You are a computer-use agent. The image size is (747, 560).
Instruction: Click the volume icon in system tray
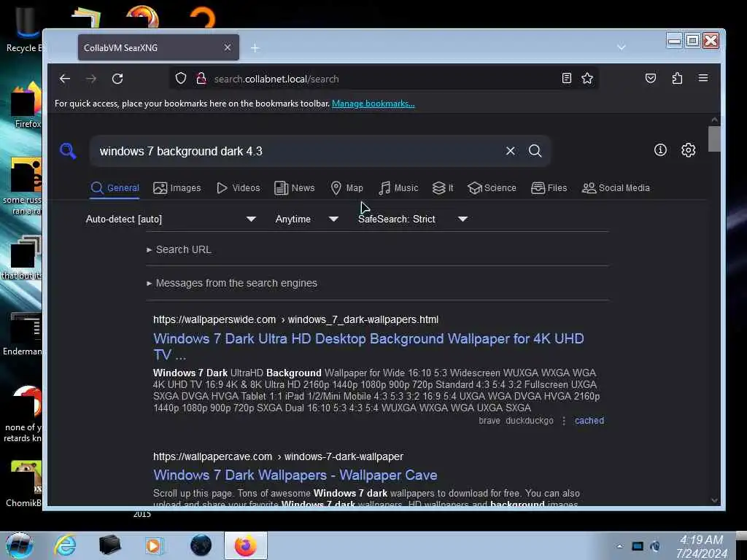click(655, 546)
